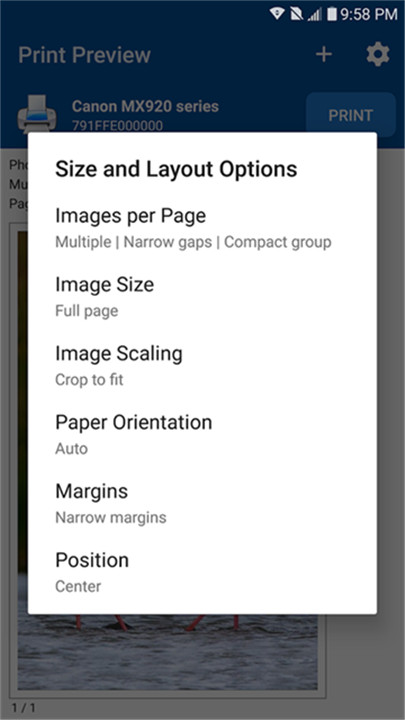Tap the 9:58 PM clock

point(369,14)
